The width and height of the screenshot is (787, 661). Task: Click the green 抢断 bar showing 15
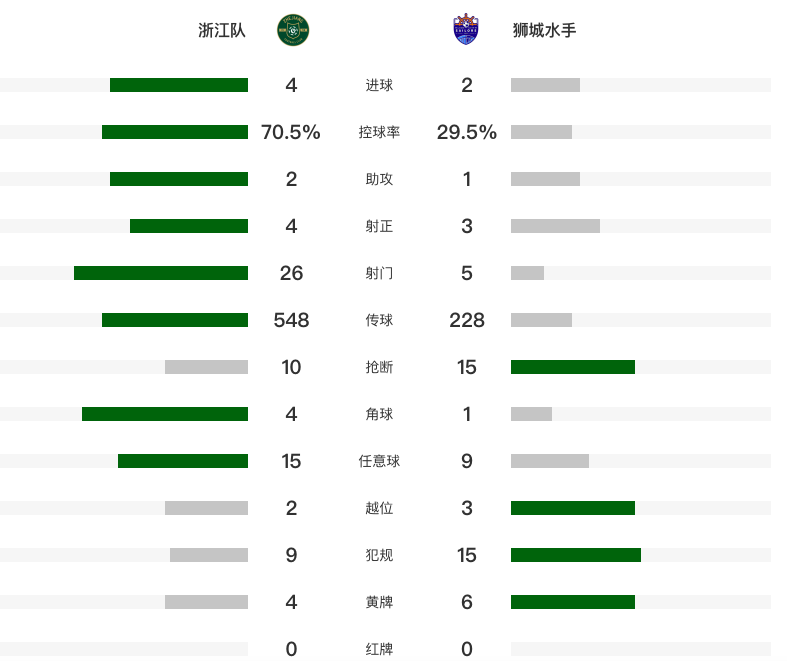573,367
